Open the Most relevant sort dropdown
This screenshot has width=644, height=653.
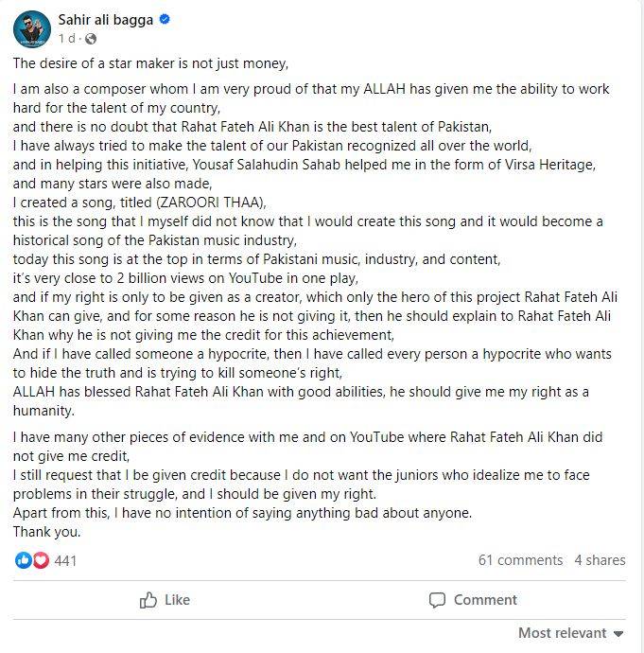point(571,633)
